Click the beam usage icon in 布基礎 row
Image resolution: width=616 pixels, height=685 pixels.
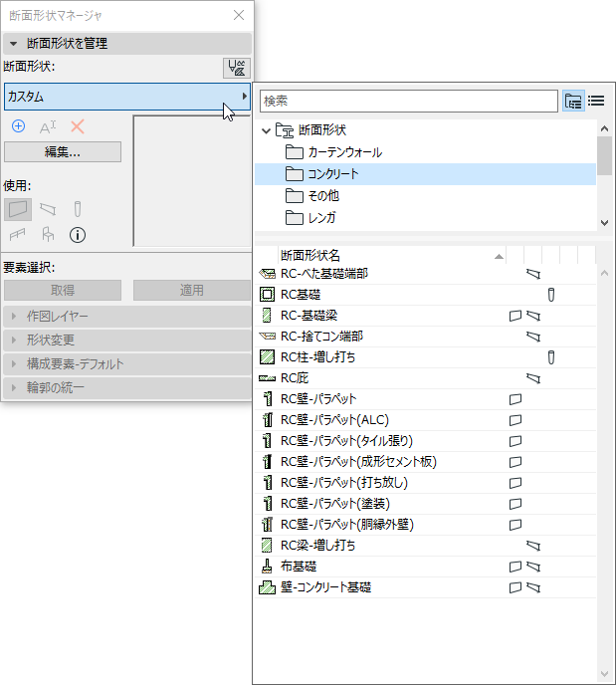pos(533,568)
